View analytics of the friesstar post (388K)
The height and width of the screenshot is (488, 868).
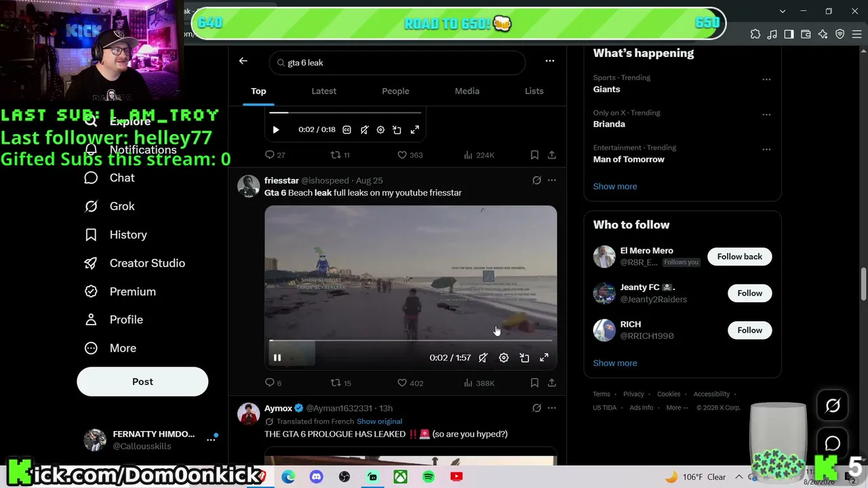[479, 383]
